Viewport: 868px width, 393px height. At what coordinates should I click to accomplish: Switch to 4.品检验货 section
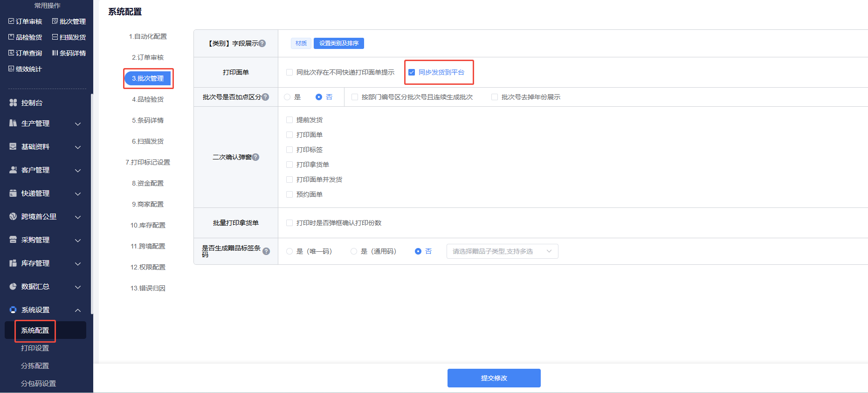[148, 99]
